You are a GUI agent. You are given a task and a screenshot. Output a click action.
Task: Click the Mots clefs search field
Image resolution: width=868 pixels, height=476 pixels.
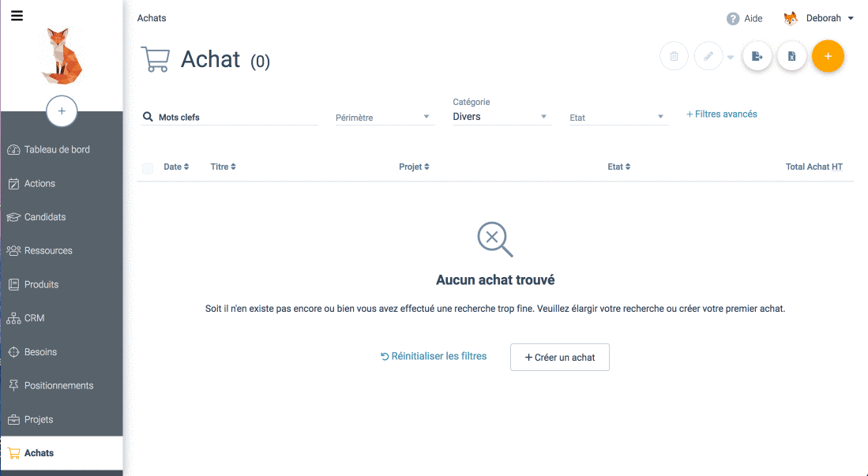click(x=237, y=117)
